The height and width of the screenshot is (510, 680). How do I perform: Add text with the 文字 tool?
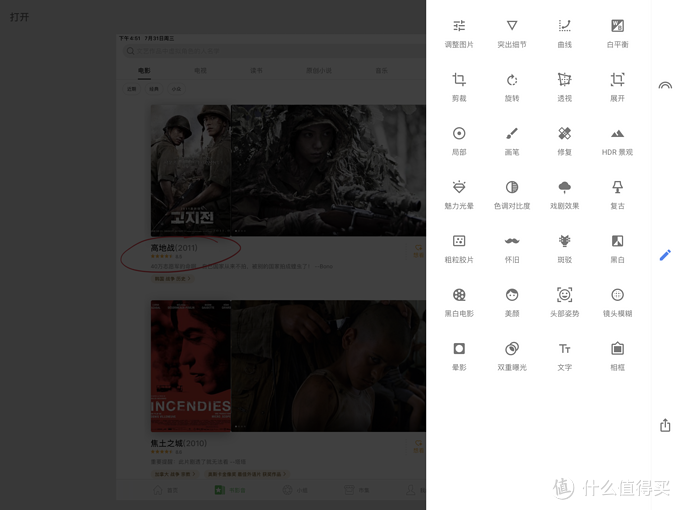pyautogui.click(x=564, y=356)
